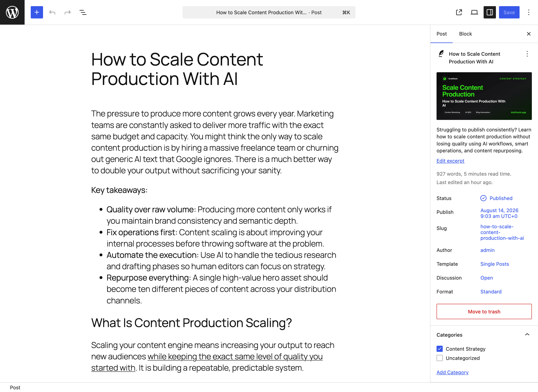Open the device preview options
The image size is (538, 392).
[474, 12]
